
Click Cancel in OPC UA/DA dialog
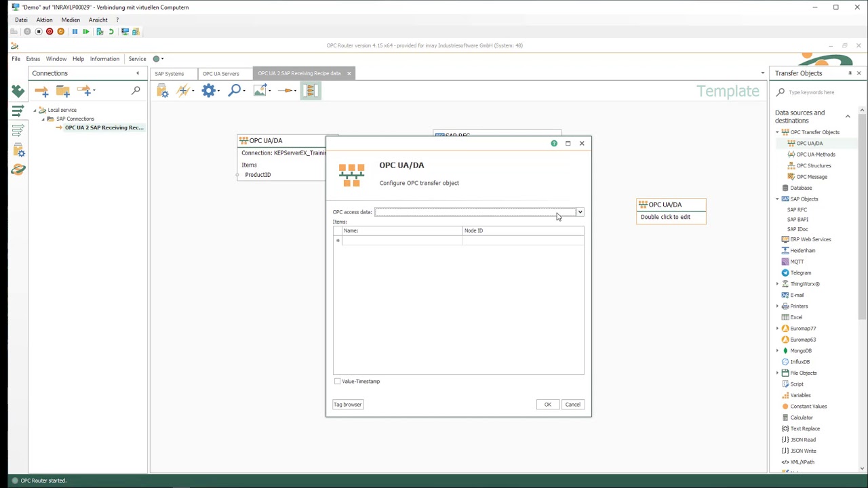[573, 405]
